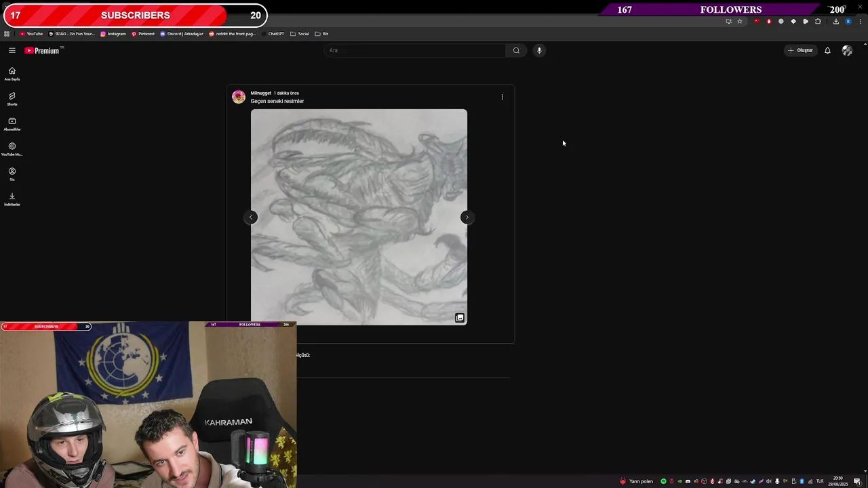
Task: Open the YouTube bookmark
Action: (31, 34)
